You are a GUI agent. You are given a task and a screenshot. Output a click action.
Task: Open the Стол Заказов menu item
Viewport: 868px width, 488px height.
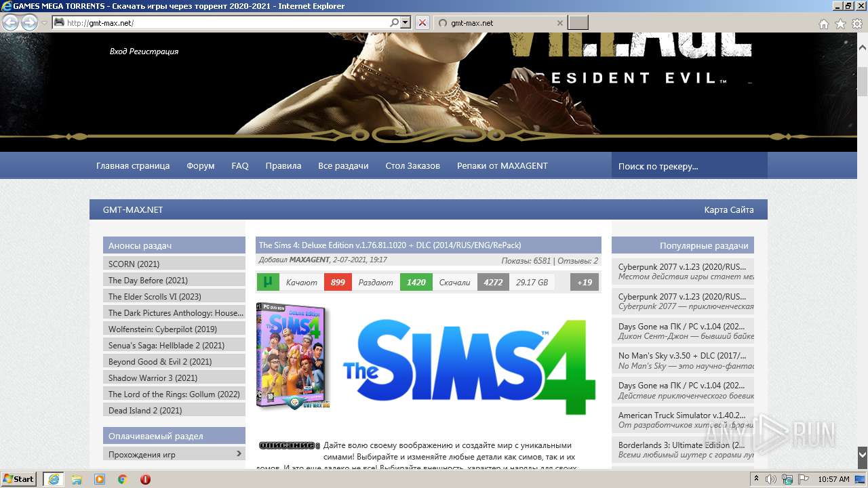[x=413, y=165]
